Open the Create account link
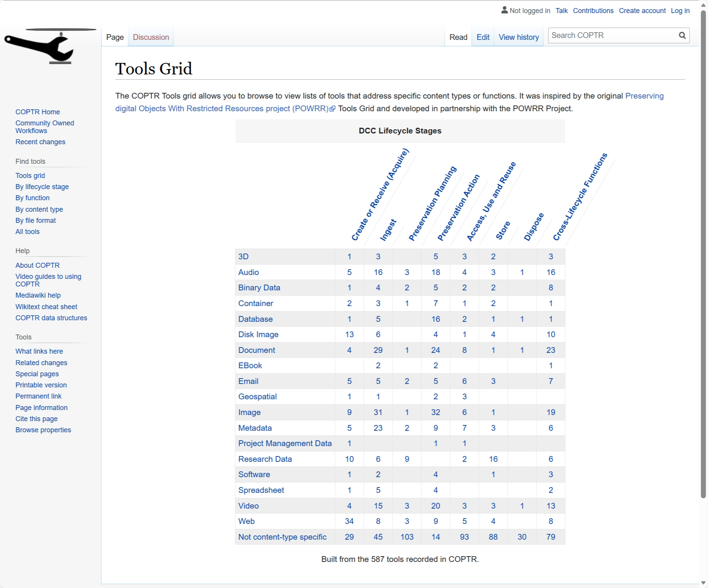Image resolution: width=708 pixels, height=588 pixels. tap(642, 11)
